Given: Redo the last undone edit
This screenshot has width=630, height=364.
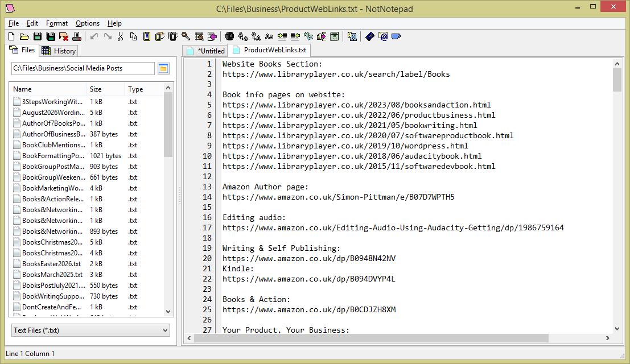Looking at the screenshot, I should click(108, 36).
